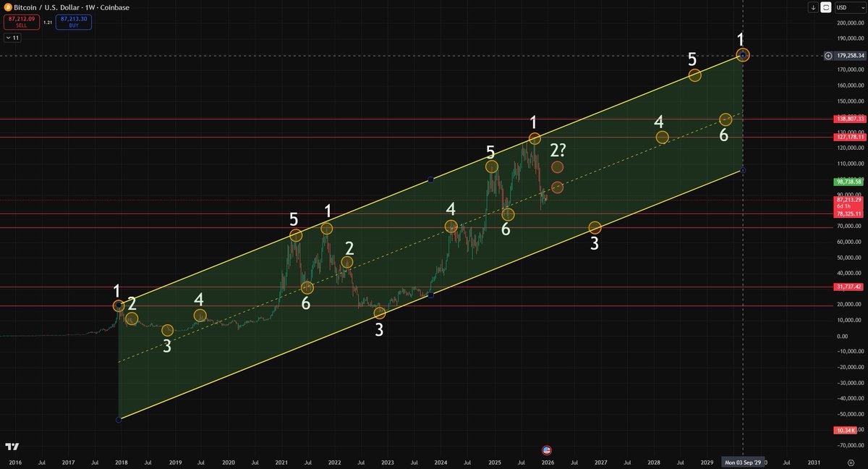868x469 pixels.
Task: Click the 1.21 spread value
Action: [48, 22]
